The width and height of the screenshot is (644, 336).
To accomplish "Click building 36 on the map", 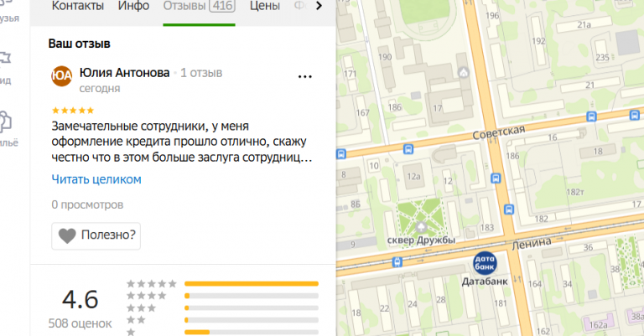I will click(588, 247).
